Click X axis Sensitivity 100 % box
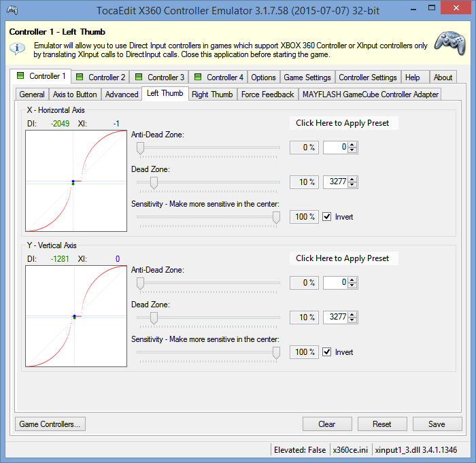The height and width of the screenshot is (463, 476). [304, 217]
